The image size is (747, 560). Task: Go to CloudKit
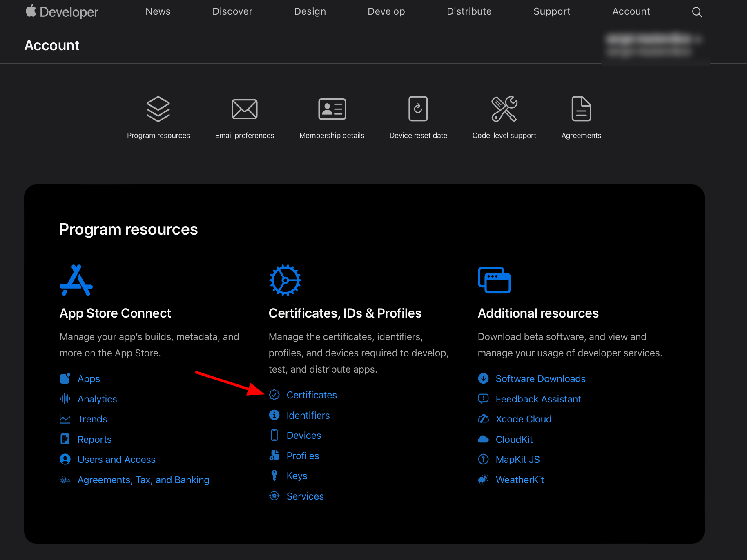click(514, 439)
